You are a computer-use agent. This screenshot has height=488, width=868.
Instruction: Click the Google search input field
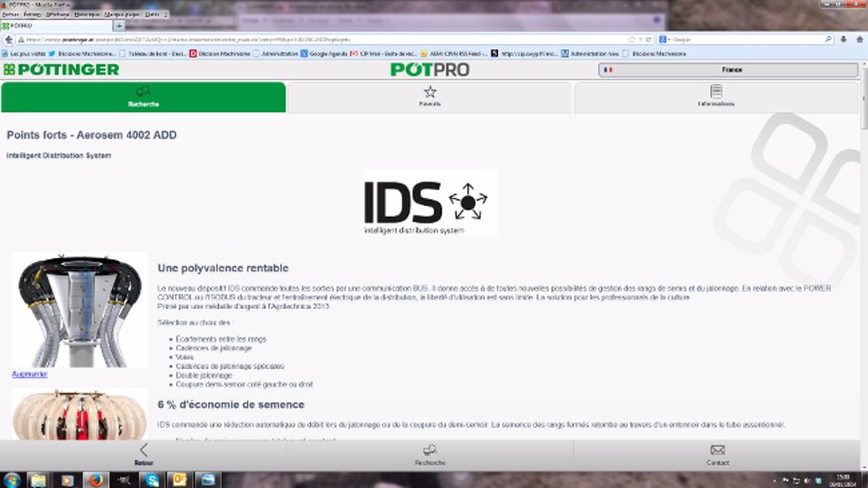tap(747, 40)
